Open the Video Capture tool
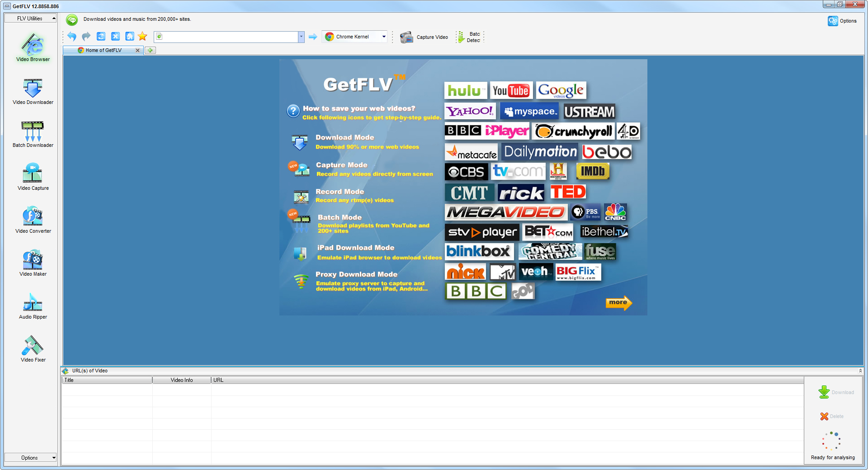868x470 pixels. (x=33, y=177)
